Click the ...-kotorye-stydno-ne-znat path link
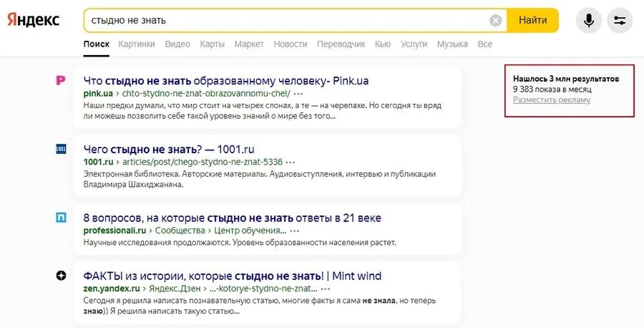This screenshot has height=328, width=644. coord(263,289)
